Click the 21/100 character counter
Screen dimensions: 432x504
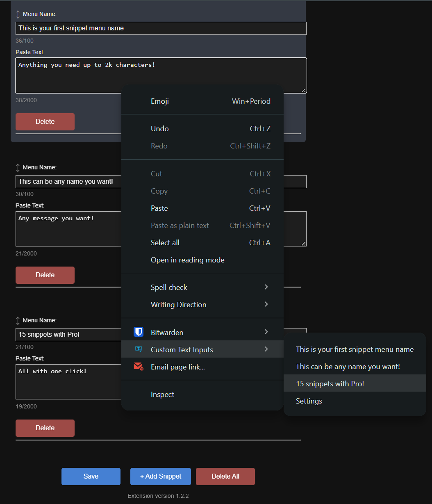25,347
